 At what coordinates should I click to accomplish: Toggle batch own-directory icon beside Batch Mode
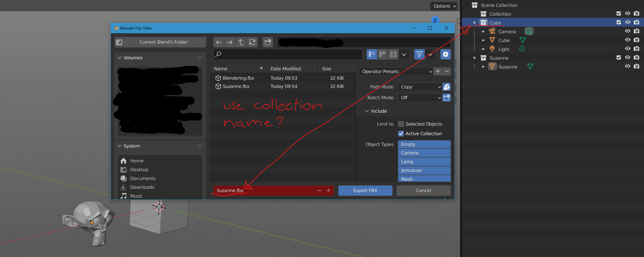point(447,98)
